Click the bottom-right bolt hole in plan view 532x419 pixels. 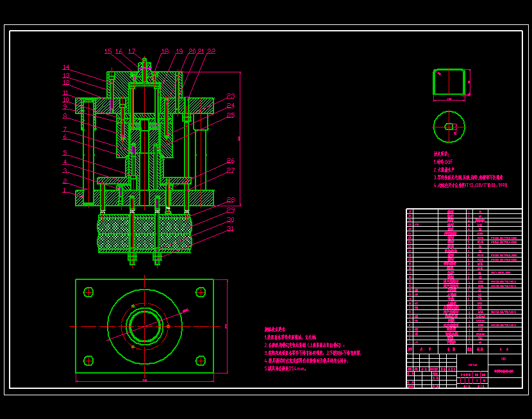[201, 360]
